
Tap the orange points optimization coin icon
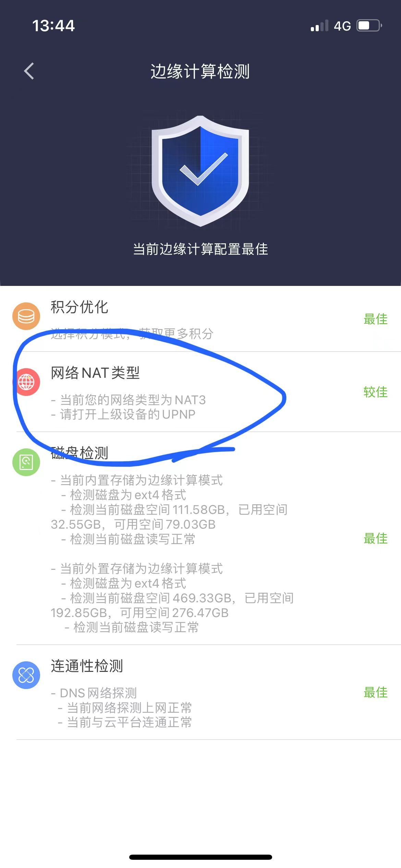pyautogui.click(x=26, y=316)
